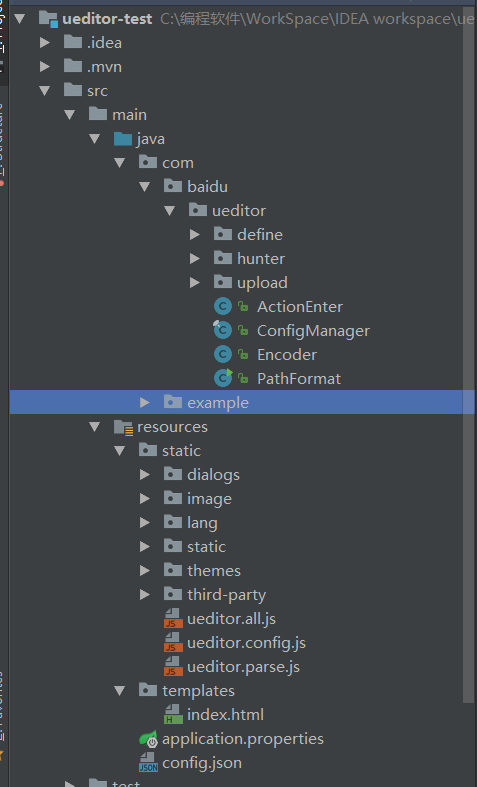
Task: Click the PathFormat runnable class icon
Action: (223, 378)
